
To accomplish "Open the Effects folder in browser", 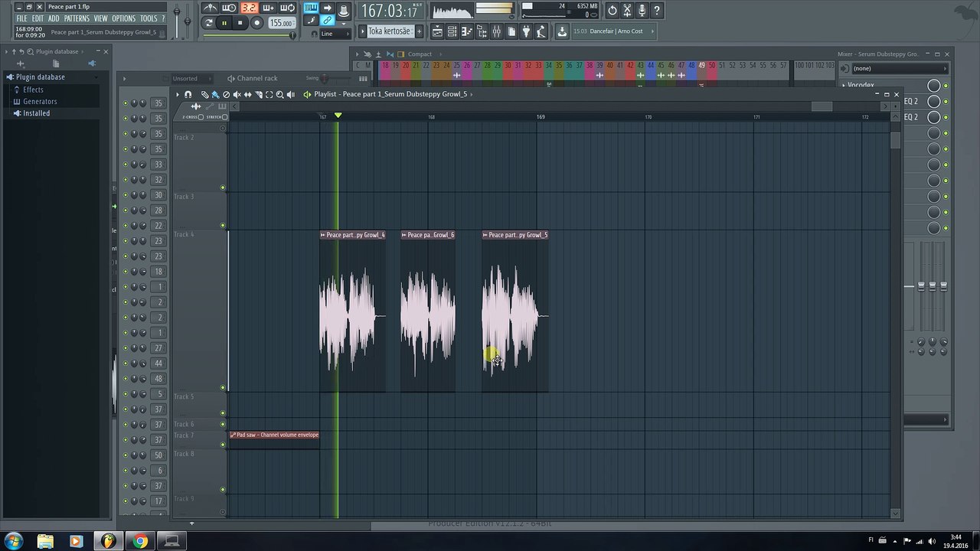I will point(33,90).
